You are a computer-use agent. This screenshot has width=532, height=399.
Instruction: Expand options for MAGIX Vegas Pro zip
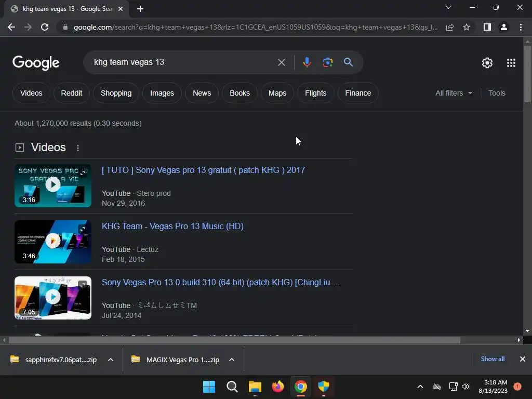(x=232, y=360)
